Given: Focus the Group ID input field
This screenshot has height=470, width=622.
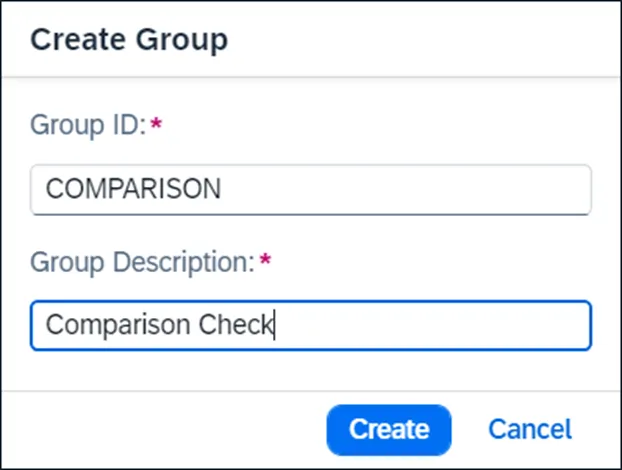Looking at the screenshot, I should click(x=310, y=189).
